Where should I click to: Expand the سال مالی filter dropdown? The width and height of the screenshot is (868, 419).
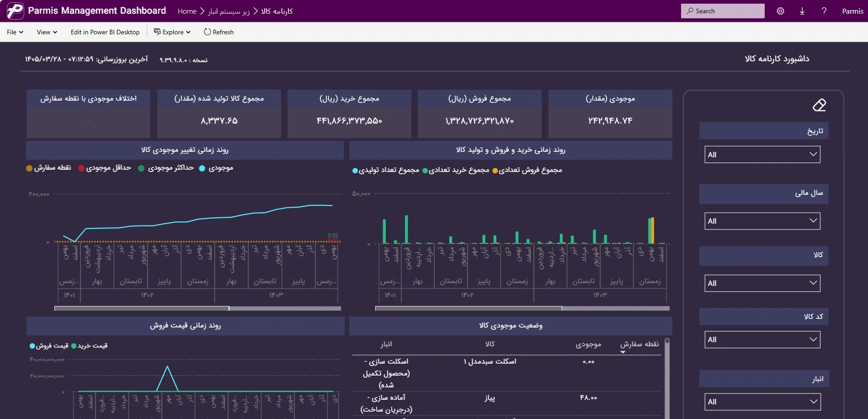pos(762,221)
